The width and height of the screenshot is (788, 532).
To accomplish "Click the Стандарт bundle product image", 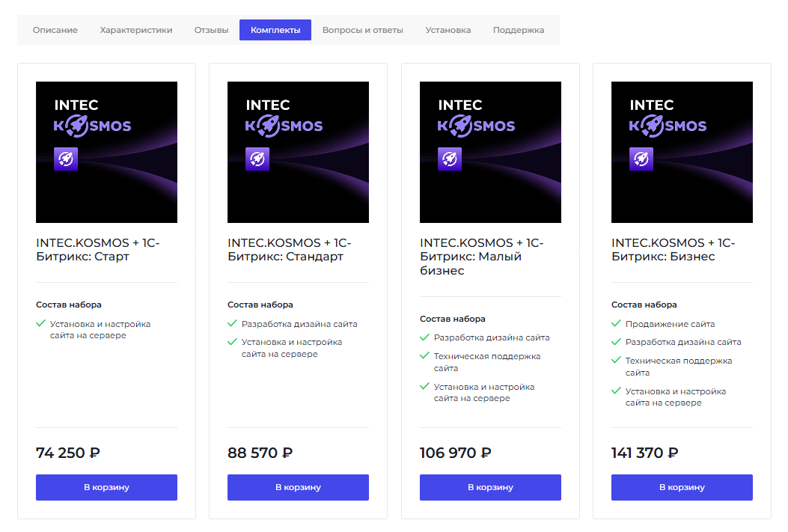I will tap(298, 152).
